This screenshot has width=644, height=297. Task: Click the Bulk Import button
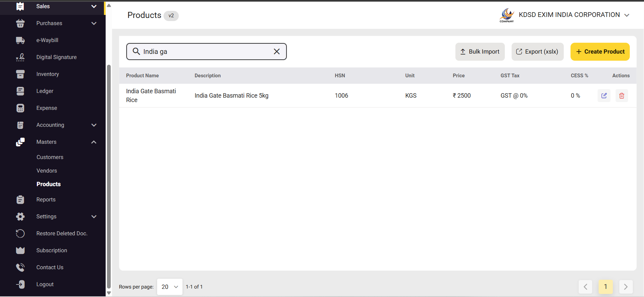point(480,52)
